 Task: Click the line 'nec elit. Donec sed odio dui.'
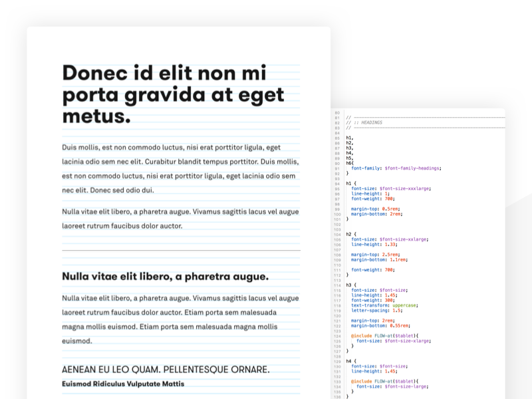108,190
